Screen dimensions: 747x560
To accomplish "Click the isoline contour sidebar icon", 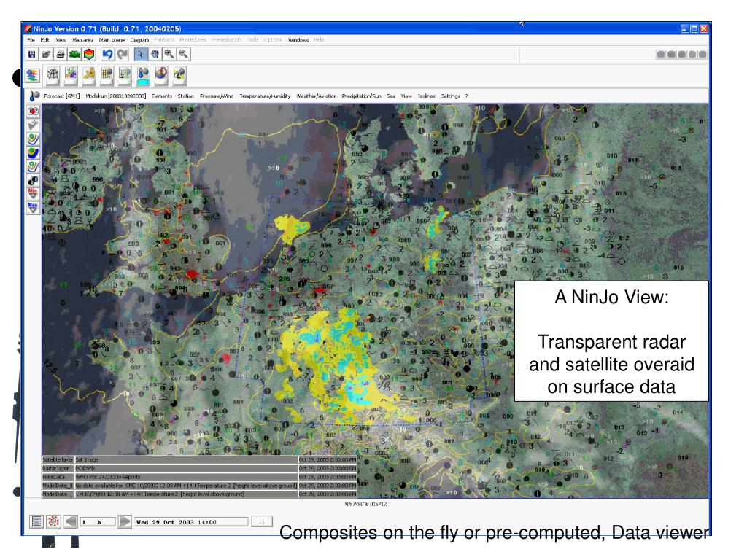I will pyautogui.click(x=33, y=139).
